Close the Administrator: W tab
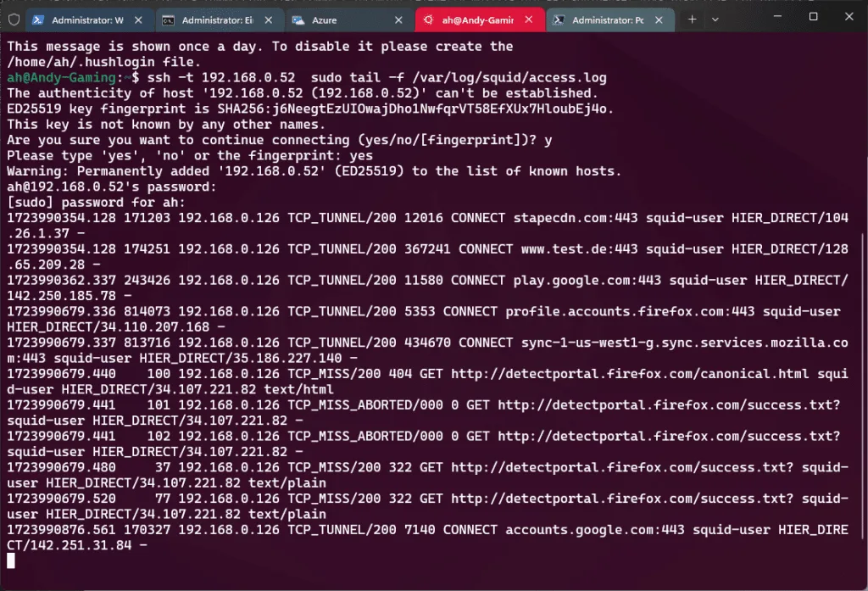The image size is (868, 591). [x=138, y=20]
